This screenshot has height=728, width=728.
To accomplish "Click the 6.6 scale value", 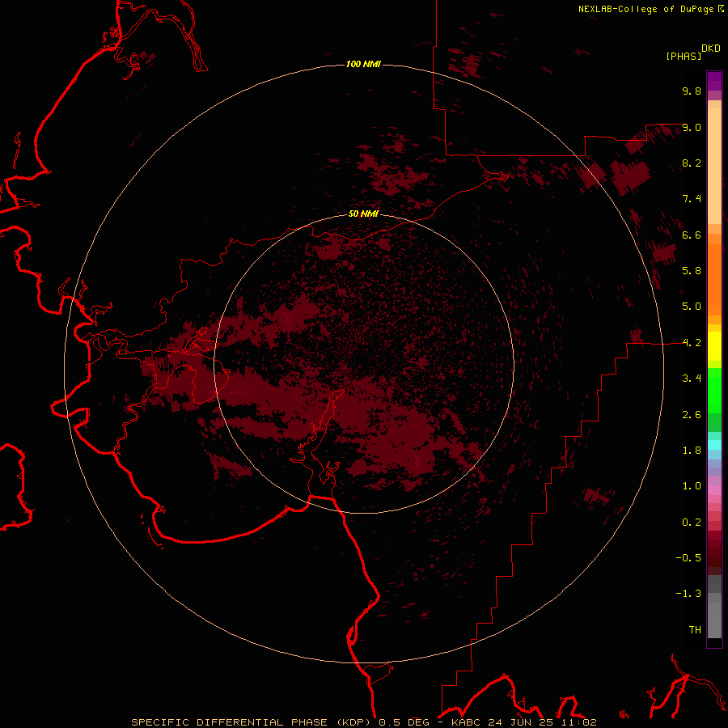I will click(692, 235).
